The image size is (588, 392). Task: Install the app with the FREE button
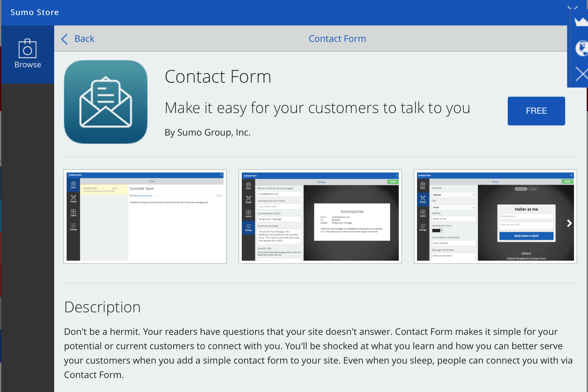pyautogui.click(x=536, y=111)
